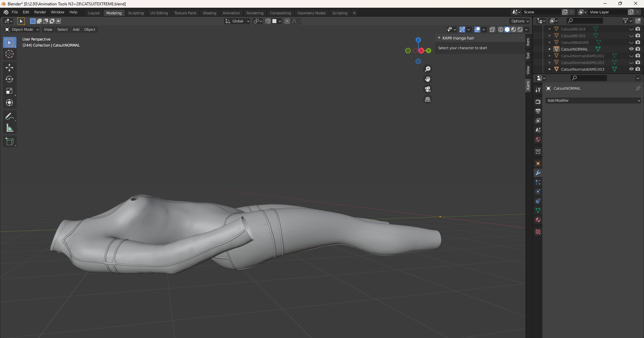Open the viewport Object menu
This screenshot has height=338, width=644.
tap(90, 29)
